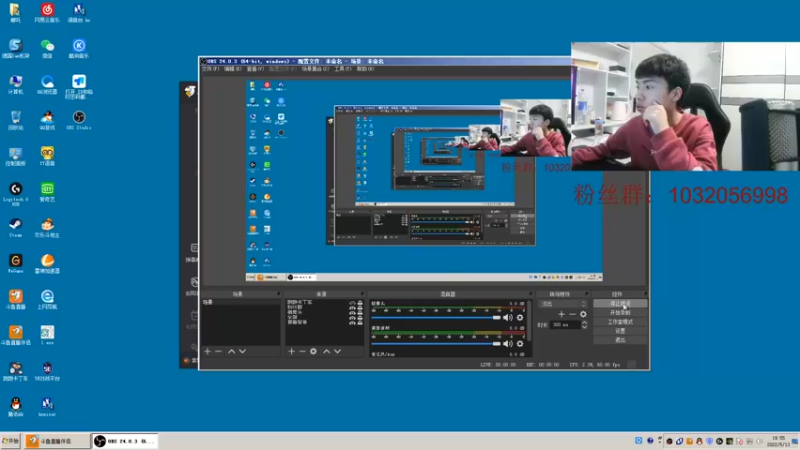
Task: Open the Kugou Music desktop icon
Action: click(79, 48)
